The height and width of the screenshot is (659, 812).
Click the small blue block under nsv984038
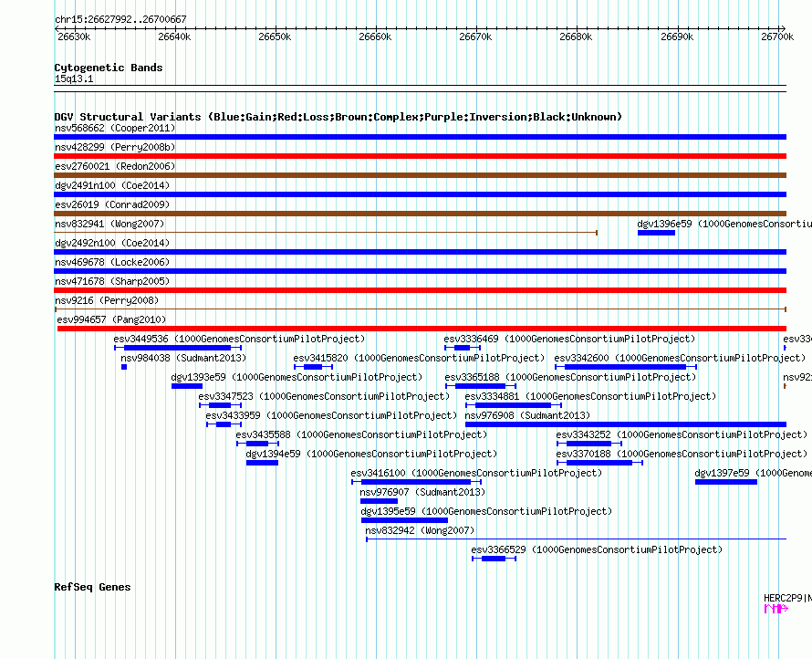pyautogui.click(x=124, y=367)
